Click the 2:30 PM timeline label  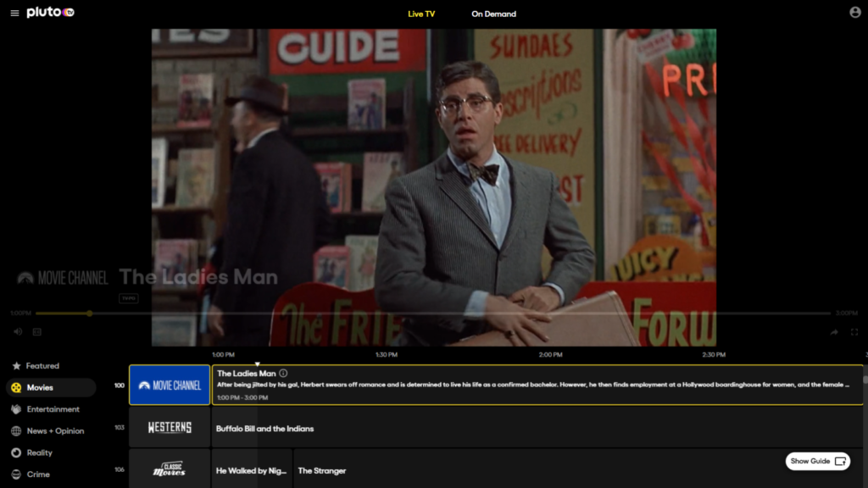pos(714,355)
